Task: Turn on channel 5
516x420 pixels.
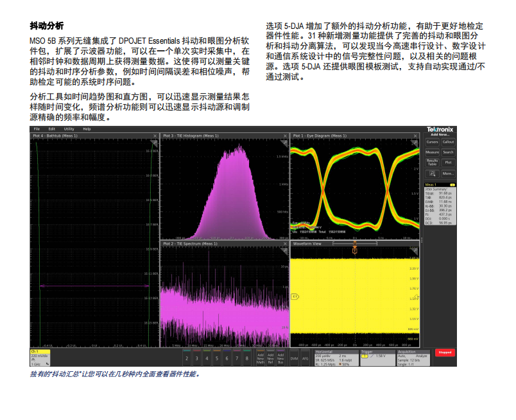Action: pos(217,358)
